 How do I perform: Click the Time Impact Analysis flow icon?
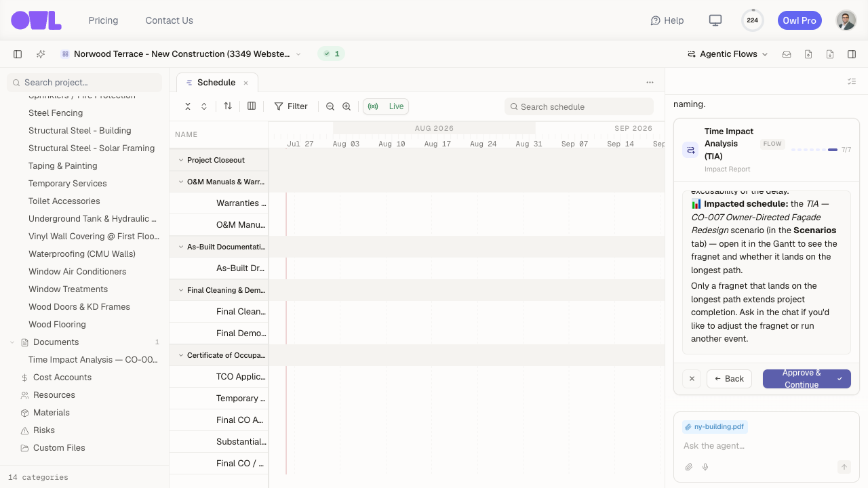click(x=691, y=150)
